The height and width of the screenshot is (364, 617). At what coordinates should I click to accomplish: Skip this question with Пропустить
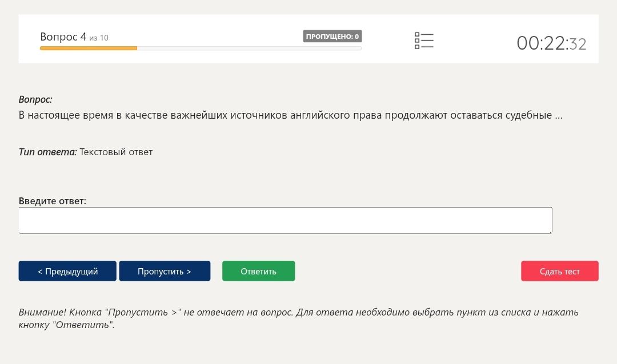click(165, 271)
